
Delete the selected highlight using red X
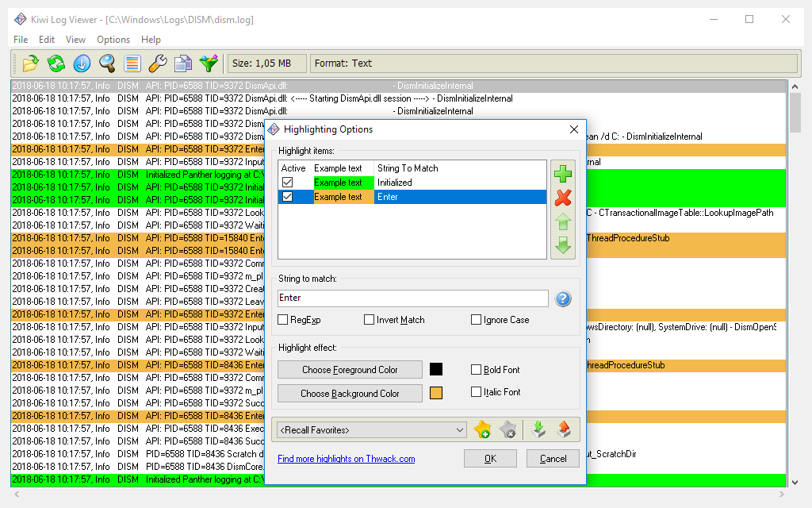(x=563, y=198)
